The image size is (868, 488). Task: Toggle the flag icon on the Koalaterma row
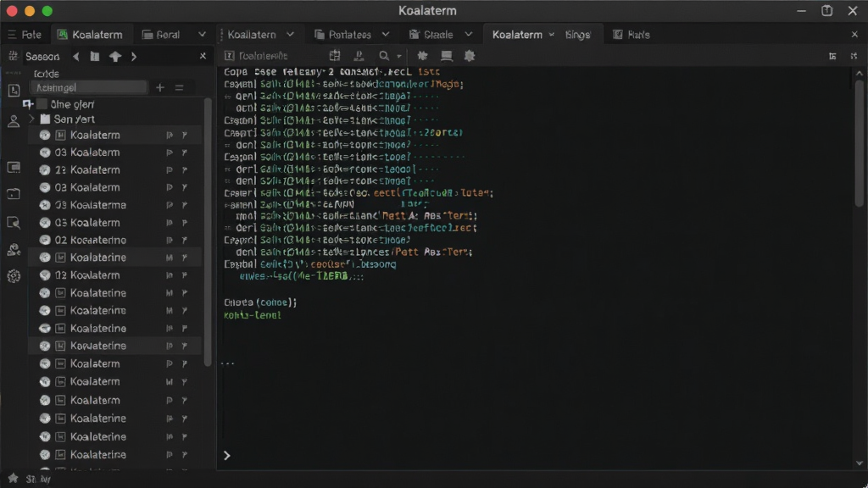(x=184, y=205)
